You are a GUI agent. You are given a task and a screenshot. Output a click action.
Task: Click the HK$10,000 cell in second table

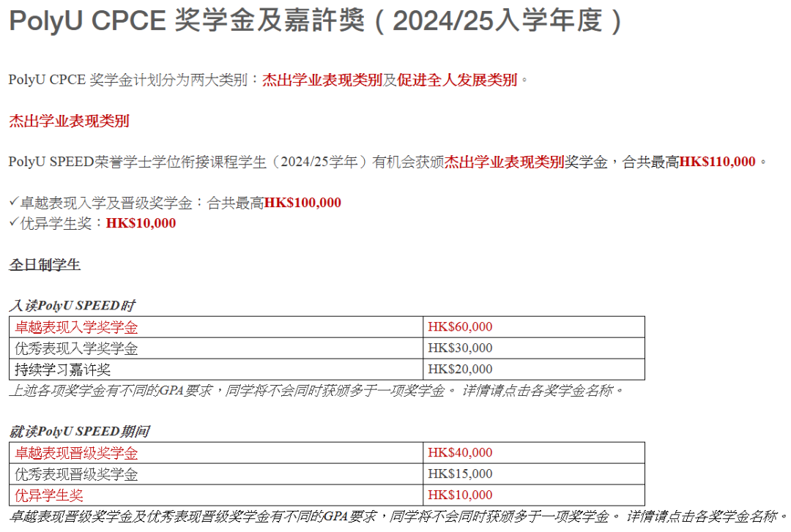(x=534, y=495)
